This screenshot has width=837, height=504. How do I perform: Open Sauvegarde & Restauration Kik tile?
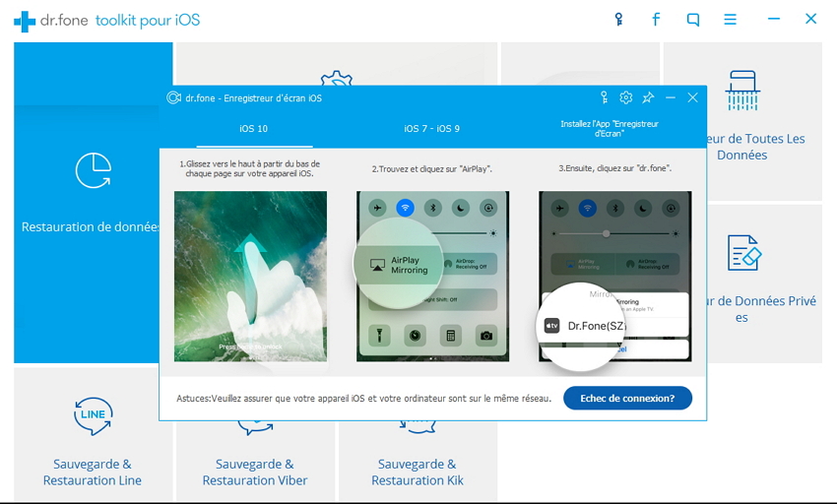[418, 462]
